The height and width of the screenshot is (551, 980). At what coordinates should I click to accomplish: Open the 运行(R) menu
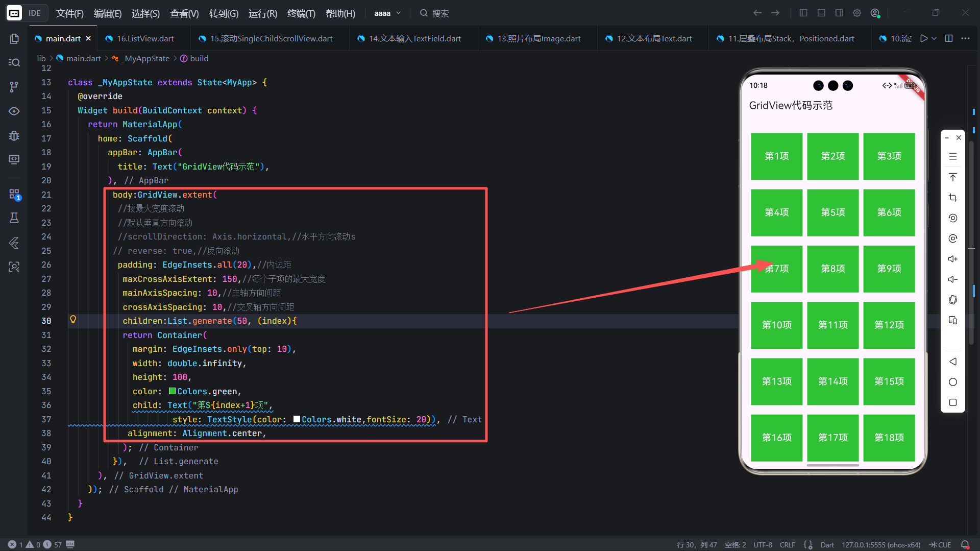263,13
